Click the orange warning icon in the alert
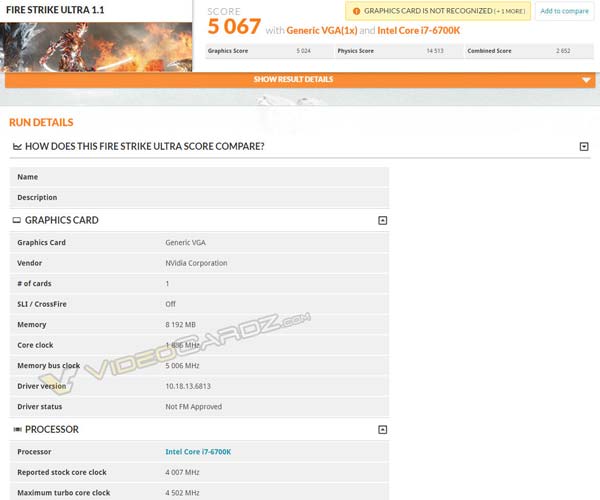Viewport: 600px width, 500px height. [356, 11]
